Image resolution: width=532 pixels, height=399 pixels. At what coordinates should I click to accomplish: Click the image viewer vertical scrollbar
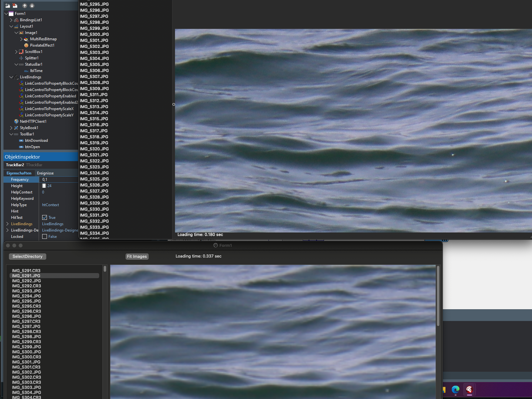(438, 296)
